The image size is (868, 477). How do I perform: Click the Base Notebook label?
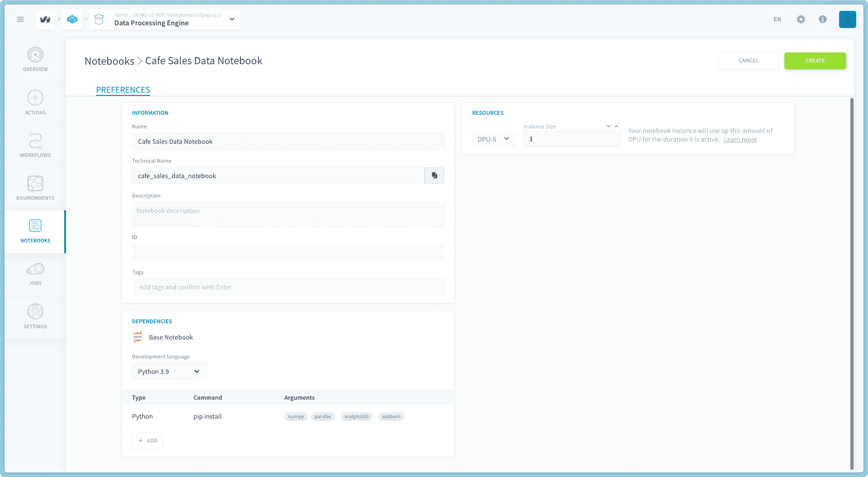coord(171,337)
